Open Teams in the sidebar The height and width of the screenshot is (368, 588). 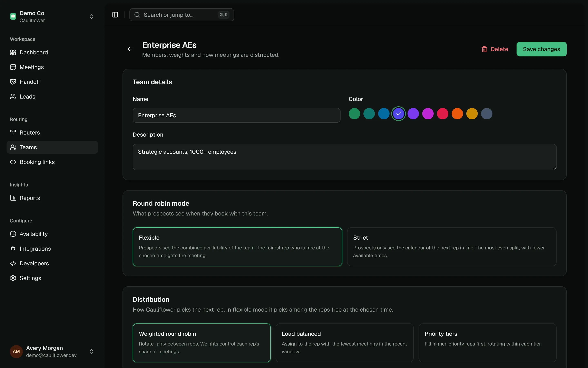coord(52,147)
